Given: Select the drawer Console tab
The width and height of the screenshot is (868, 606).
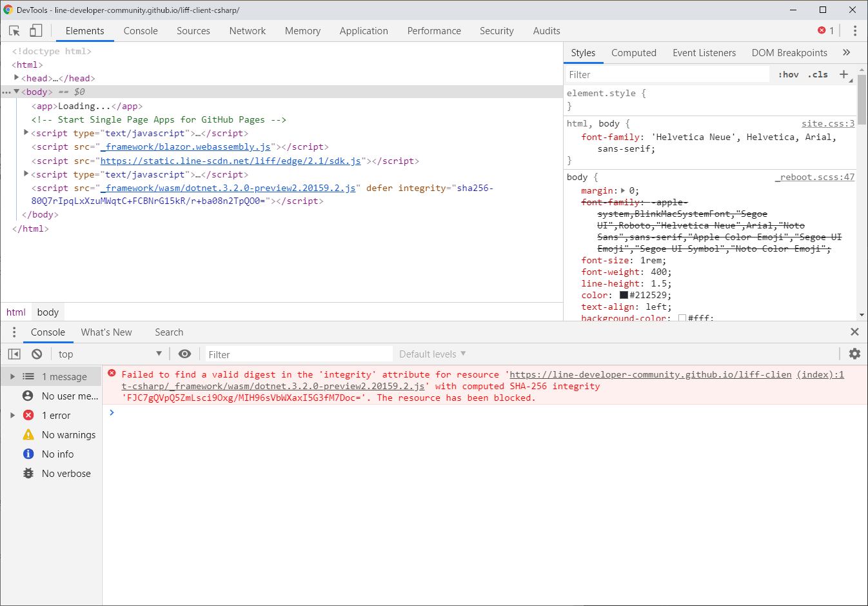Looking at the screenshot, I should 48,332.
